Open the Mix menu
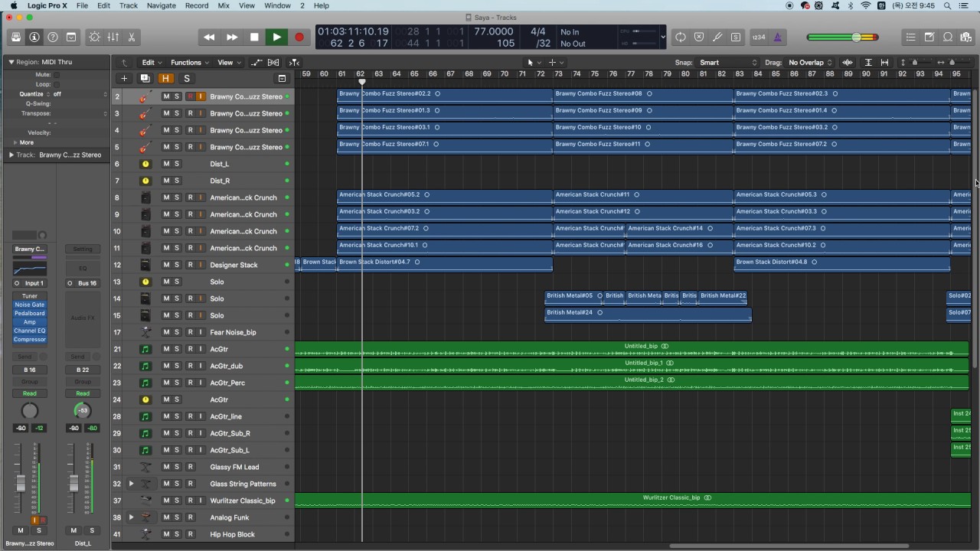 coord(224,5)
